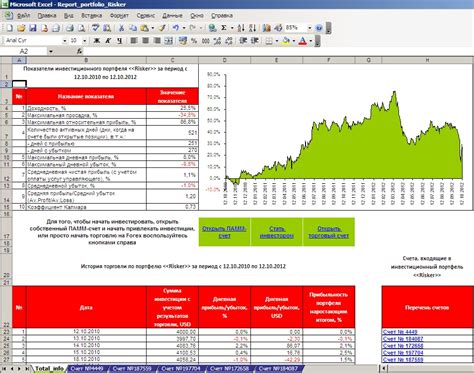Expand the Name Box A2 dropdown

tap(51, 51)
